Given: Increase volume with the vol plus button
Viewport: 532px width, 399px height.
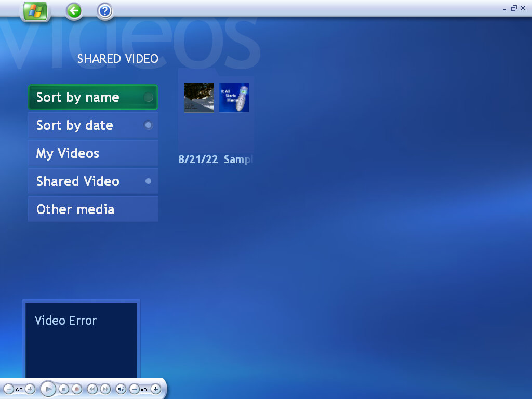Looking at the screenshot, I should (156, 389).
